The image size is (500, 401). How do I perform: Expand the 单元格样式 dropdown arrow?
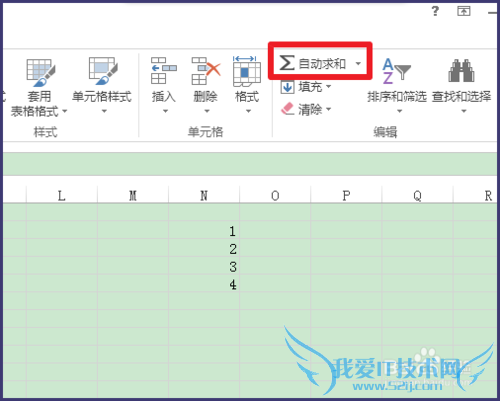pos(104,111)
